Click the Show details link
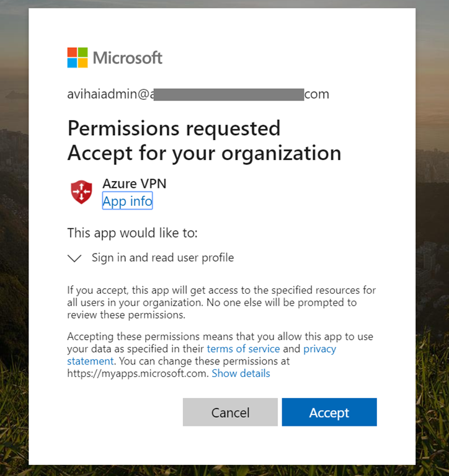Screen dimensions: 449x476 [241, 373]
